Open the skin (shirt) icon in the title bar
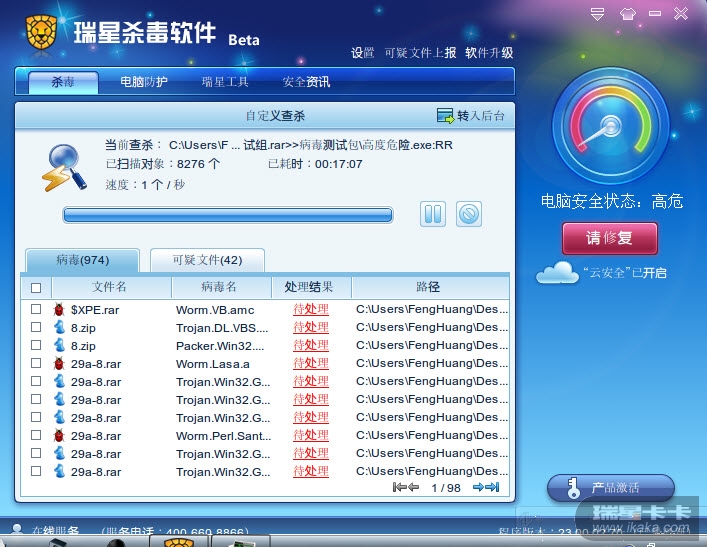 (628, 14)
